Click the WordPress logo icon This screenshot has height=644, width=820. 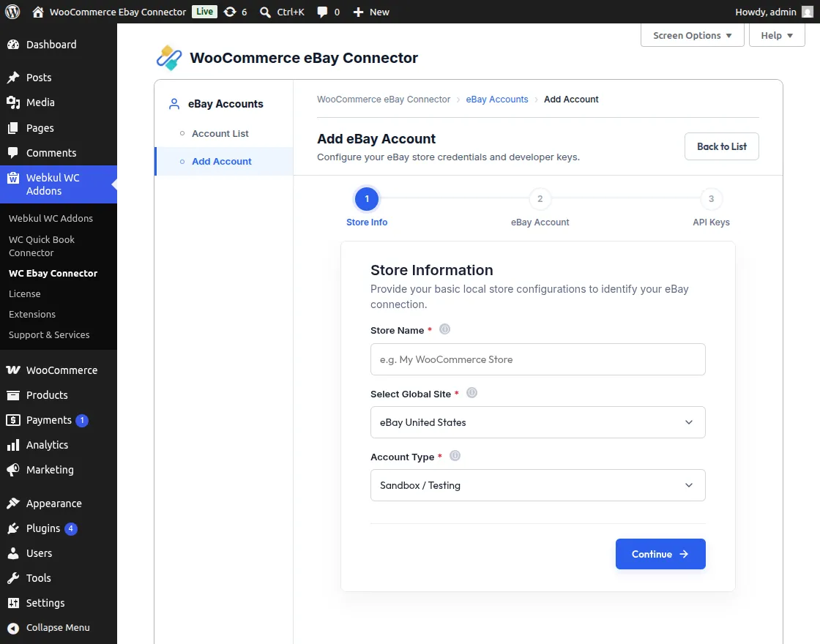point(12,12)
